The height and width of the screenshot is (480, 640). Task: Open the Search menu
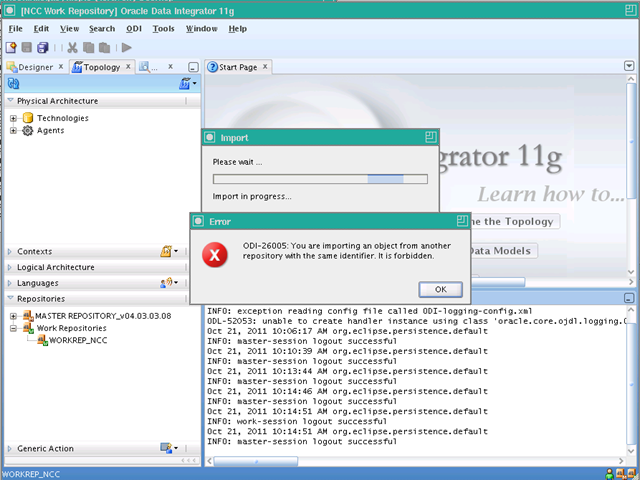click(x=102, y=29)
